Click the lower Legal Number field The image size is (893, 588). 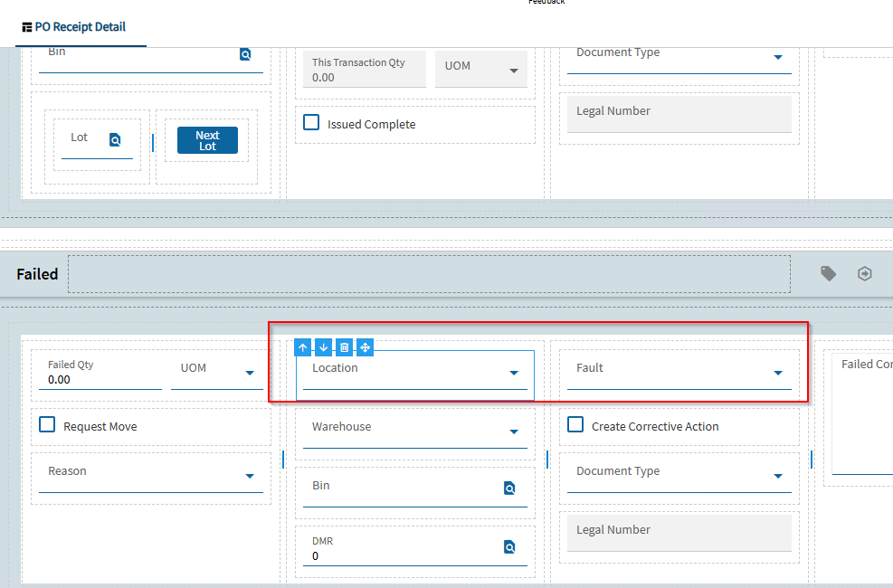[679, 533]
